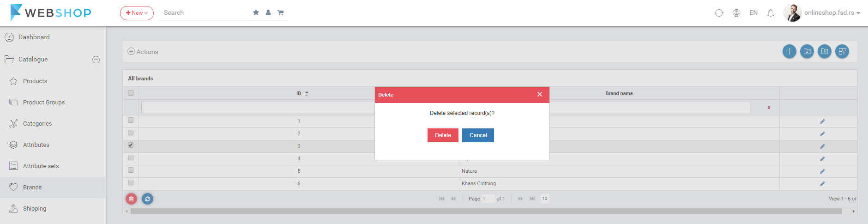The image size is (868, 224).
Task: Check the checkbox for row ID 2
Action: click(131, 133)
